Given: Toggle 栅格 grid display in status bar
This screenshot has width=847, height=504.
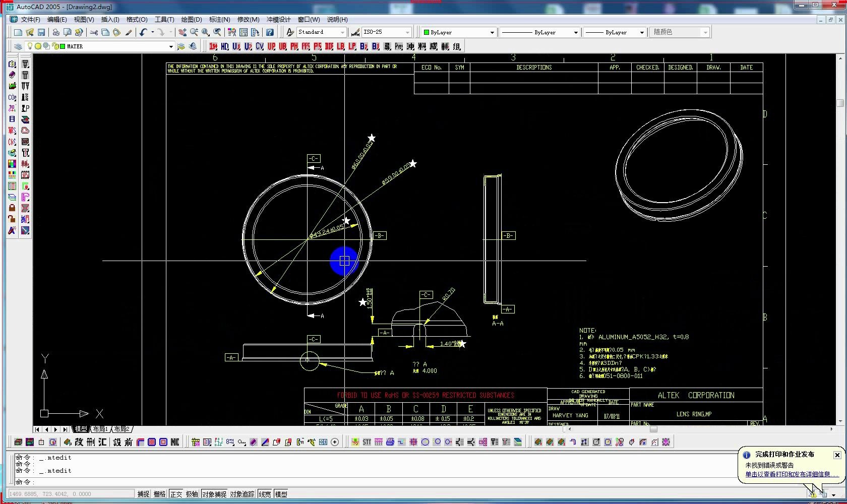Looking at the screenshot, I should click(x=160, y=494).
